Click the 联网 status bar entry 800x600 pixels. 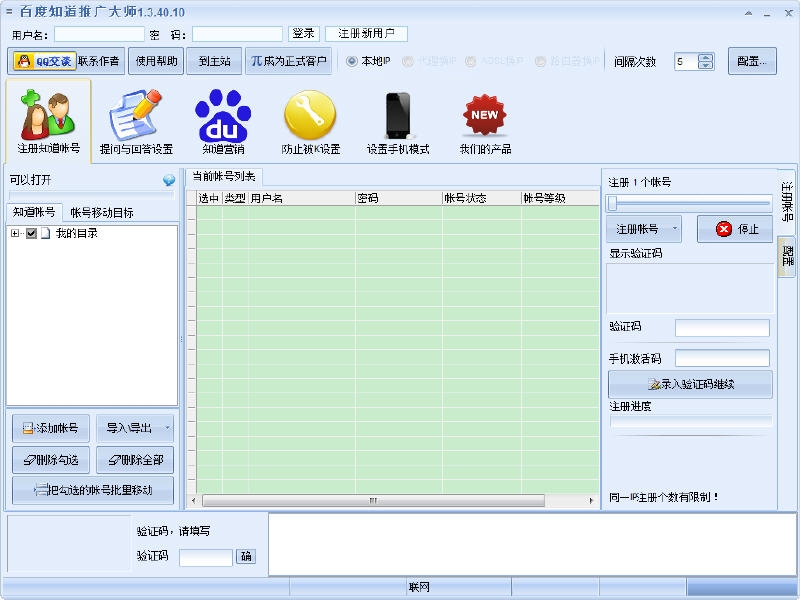point(419,587)
